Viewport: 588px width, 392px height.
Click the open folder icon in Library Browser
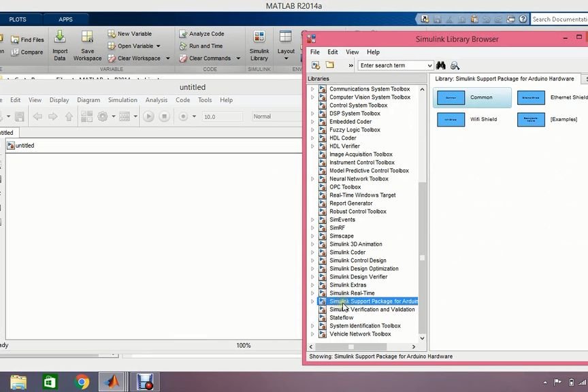[x=329, y=65]
